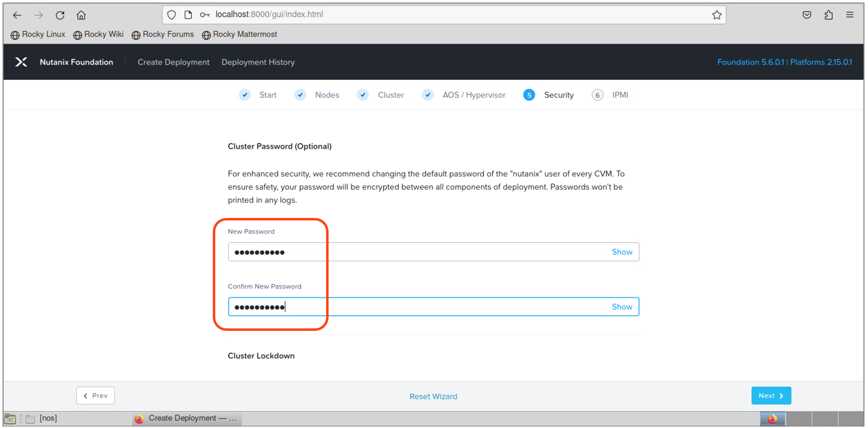Go to the IPMI wizard step
The height and width of the screenshot is (428, 868).
[620, 95]
